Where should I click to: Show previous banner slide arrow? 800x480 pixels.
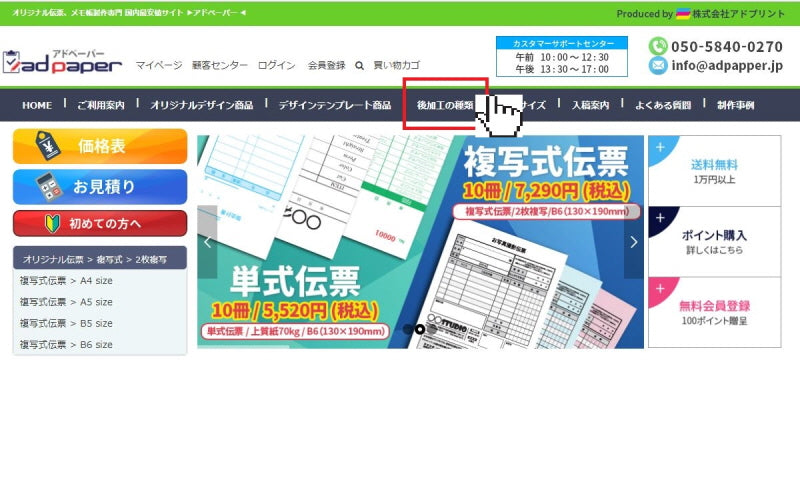click(207, 242)
